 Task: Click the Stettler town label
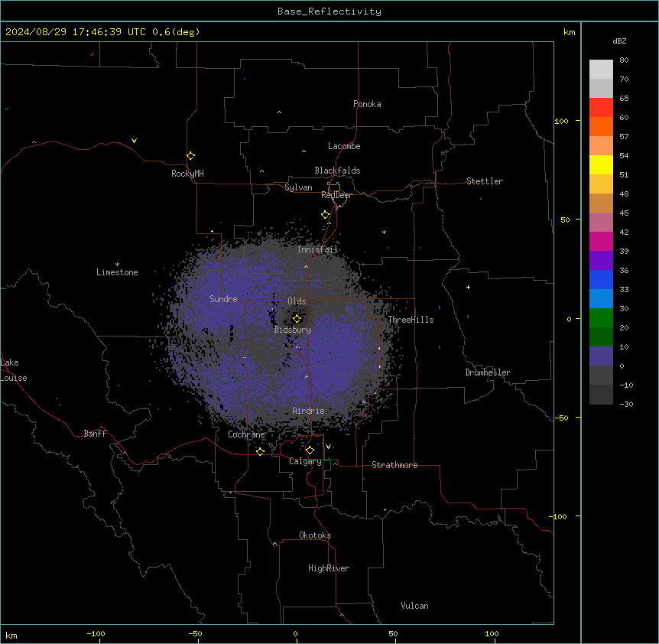pos(485,181)
